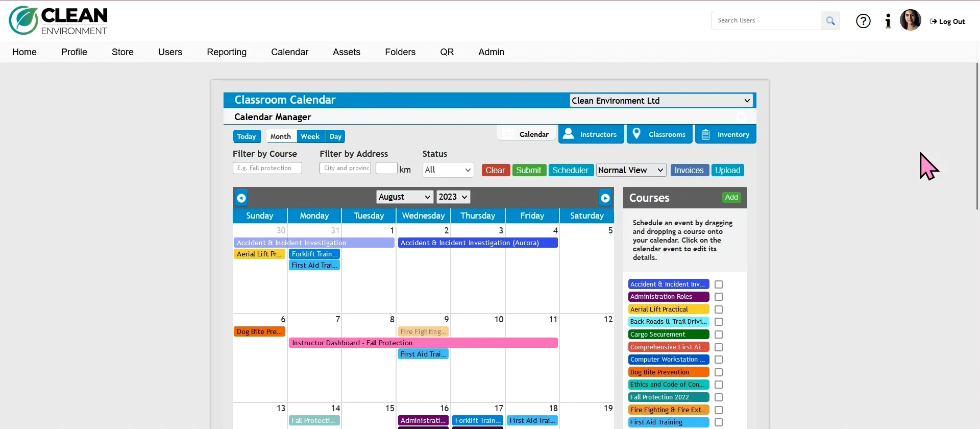Switch to the Day view tab
Screen dimensions: 980x429
335,136
